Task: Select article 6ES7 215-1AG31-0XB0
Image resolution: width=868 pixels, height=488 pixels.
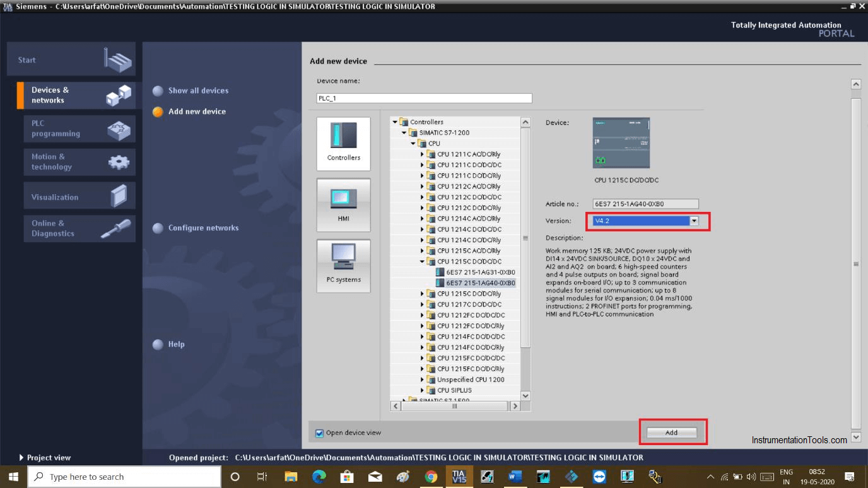Action: click(475, 272)
